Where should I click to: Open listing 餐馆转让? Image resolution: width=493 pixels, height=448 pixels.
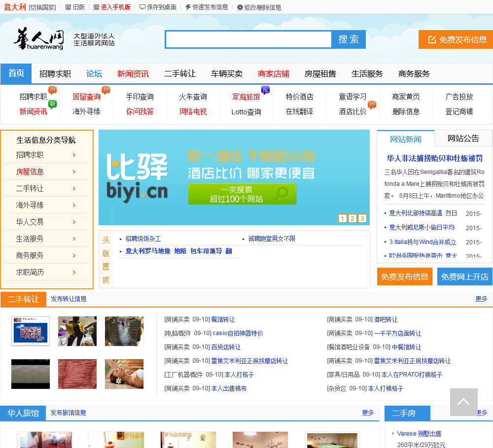click(223, 320)
